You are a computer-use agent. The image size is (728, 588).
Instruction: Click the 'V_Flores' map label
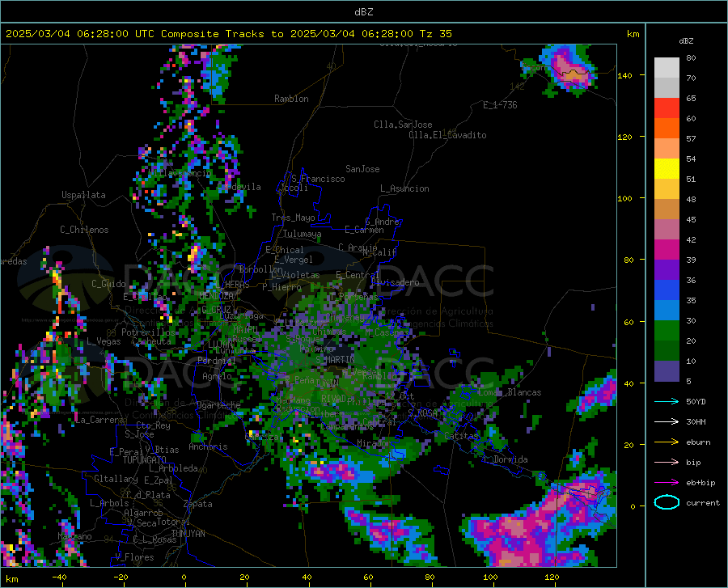[x=134, y=557]
